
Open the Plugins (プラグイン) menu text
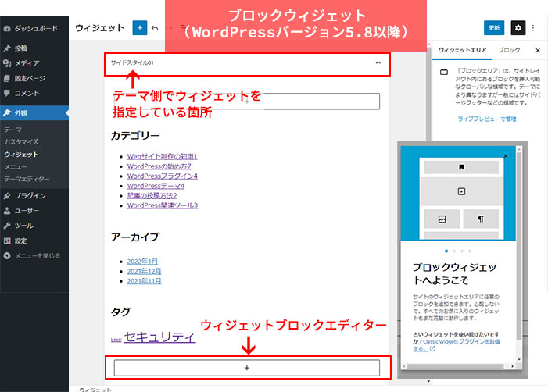coord(30,196)
